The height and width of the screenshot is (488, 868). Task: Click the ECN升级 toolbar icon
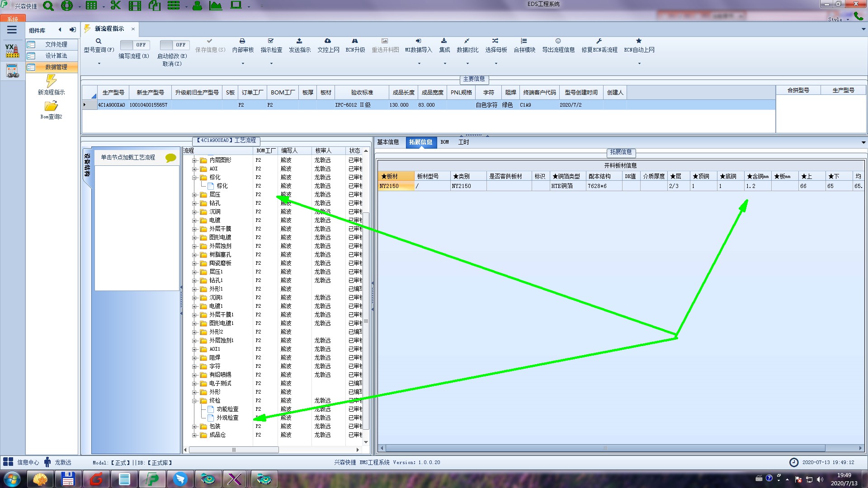point(355,41)
